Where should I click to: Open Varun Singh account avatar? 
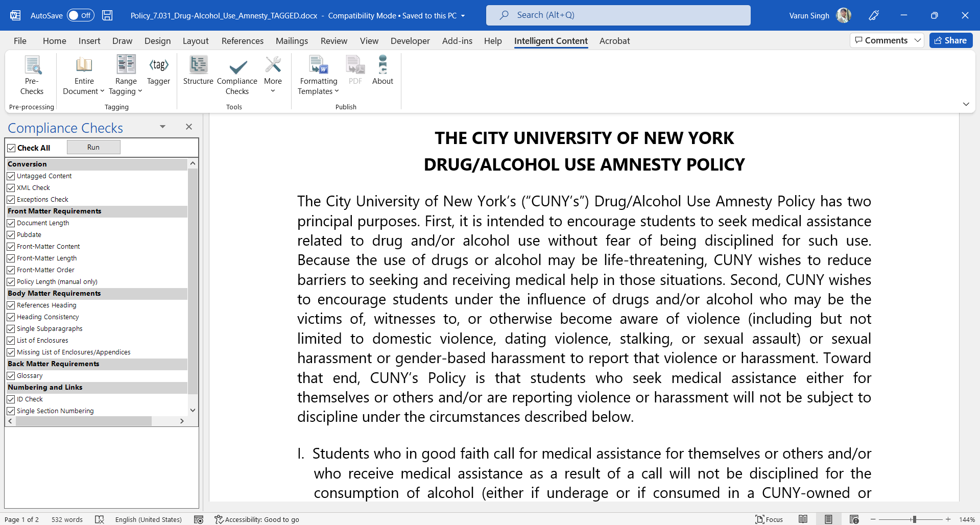click(x=844, y=15)
